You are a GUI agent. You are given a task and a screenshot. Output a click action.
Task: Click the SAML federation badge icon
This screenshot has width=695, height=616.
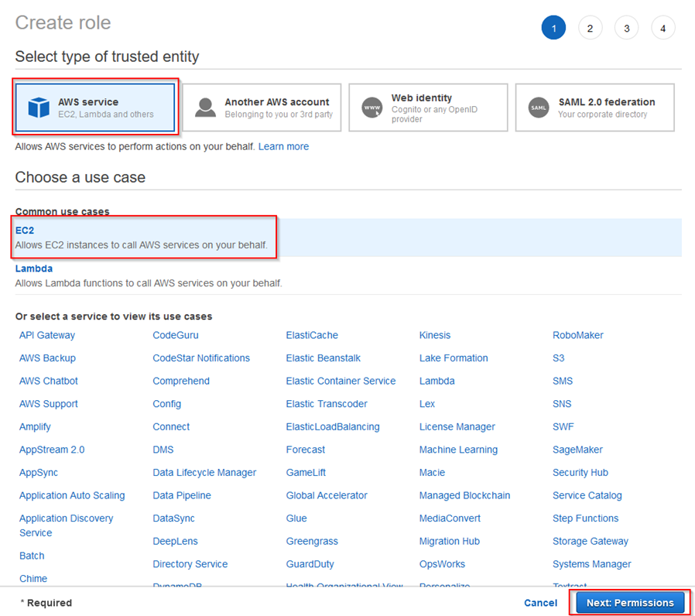point(539,108)
